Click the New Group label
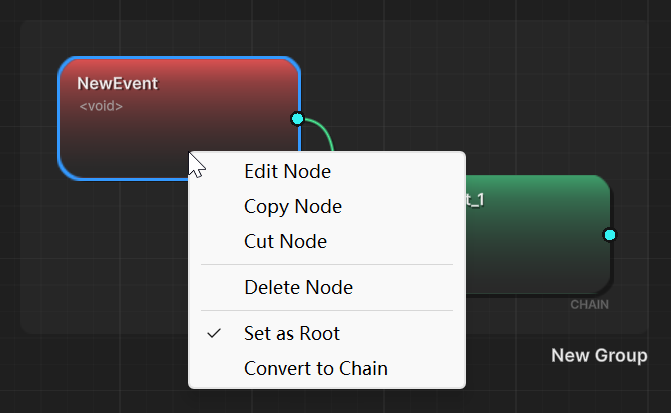 click(598, 356)
